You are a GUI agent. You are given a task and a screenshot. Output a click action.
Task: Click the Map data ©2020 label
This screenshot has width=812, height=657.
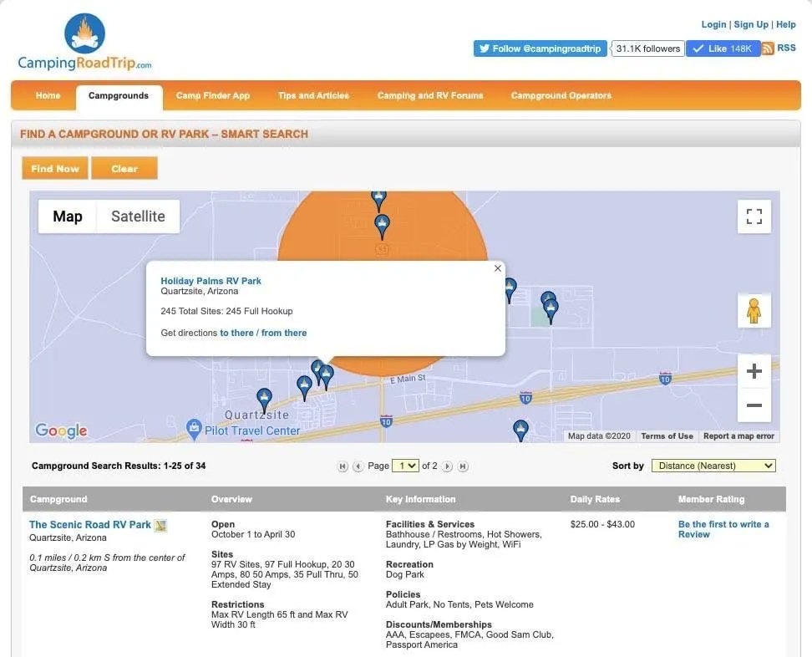599,436
